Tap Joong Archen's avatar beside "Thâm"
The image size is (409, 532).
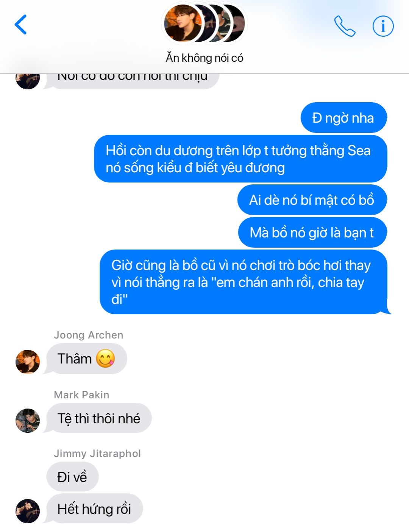click(x=28, y=362)
